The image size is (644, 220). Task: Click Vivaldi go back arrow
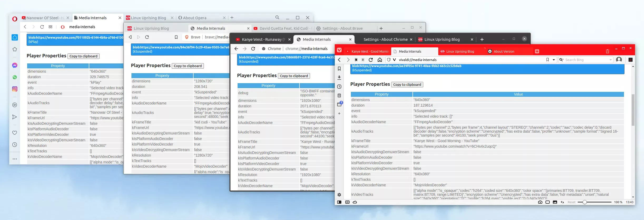[340, 60]
